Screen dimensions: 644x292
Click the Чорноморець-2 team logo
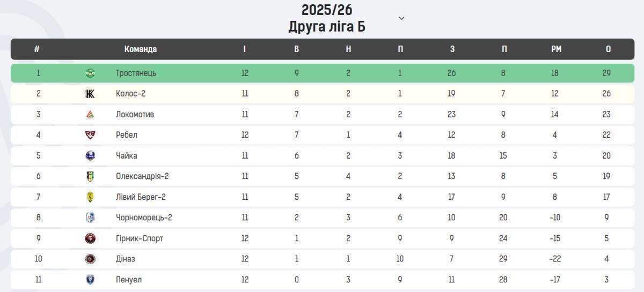click(x=90, y=218)
